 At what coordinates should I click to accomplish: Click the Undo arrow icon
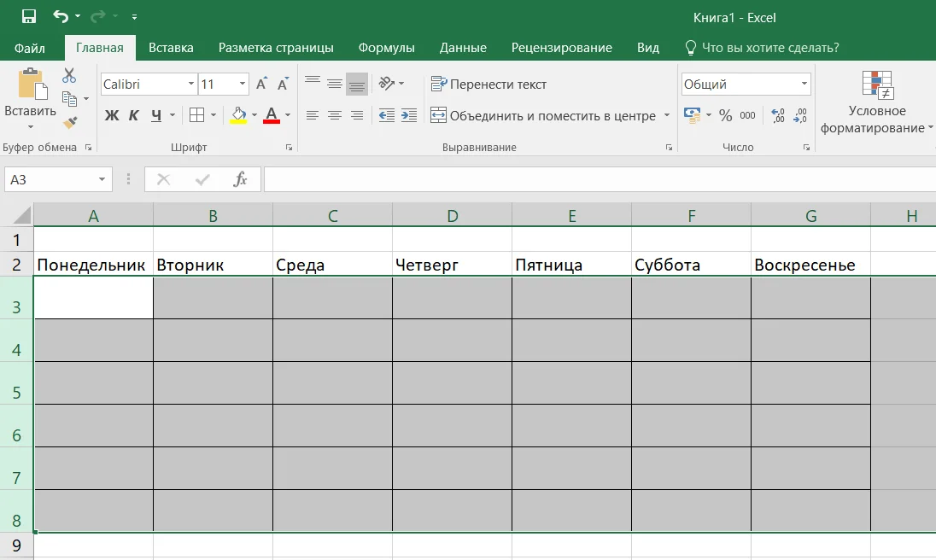click(x=61, y=17)
